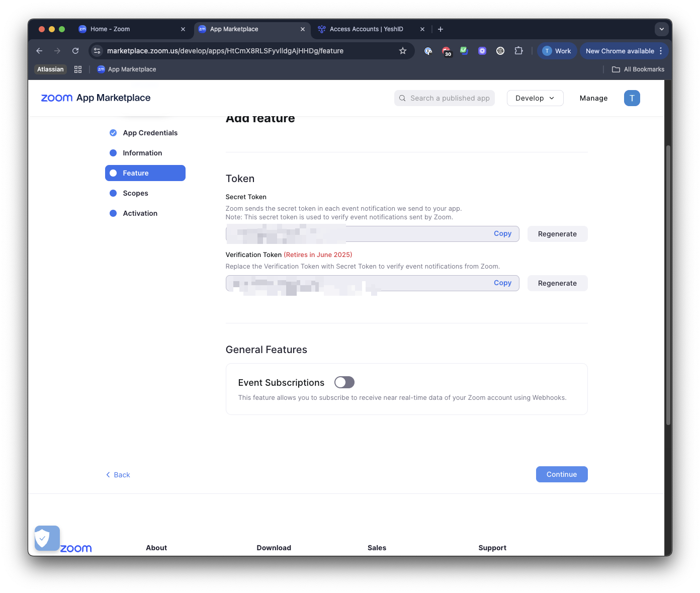Open the Manage link

point(593,98)
